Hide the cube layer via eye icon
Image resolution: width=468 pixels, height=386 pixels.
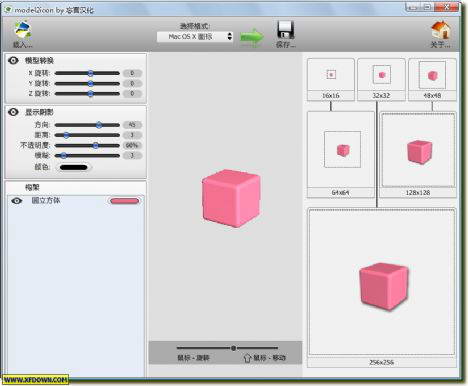coord(17,201)
